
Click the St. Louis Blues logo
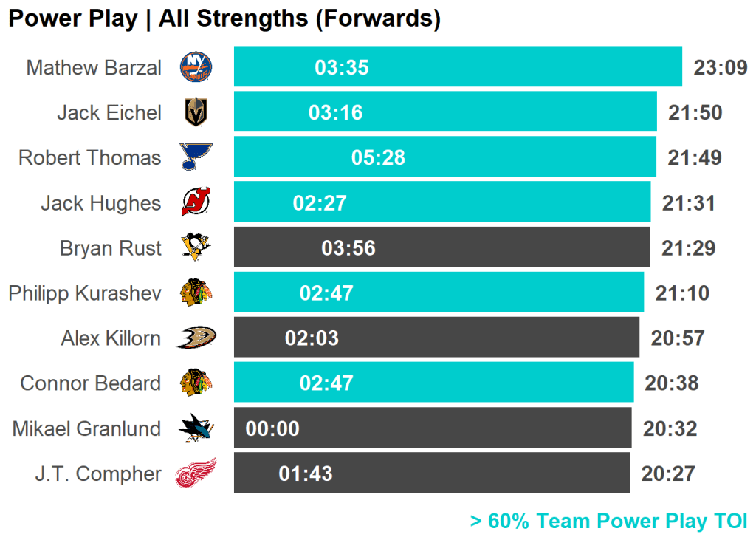tap(196, 157)
